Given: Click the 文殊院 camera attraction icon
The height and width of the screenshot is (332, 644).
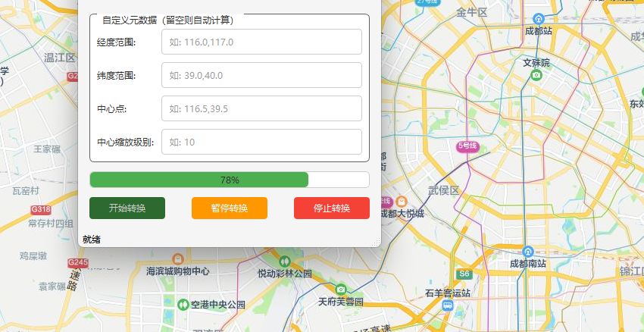Looking at the screenshot, I should [536, 75].
